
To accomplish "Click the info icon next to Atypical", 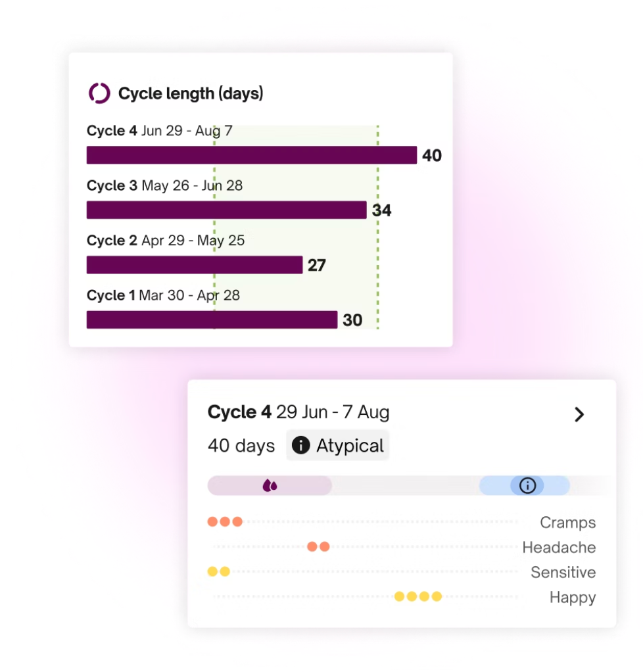I will click(300, 446).
